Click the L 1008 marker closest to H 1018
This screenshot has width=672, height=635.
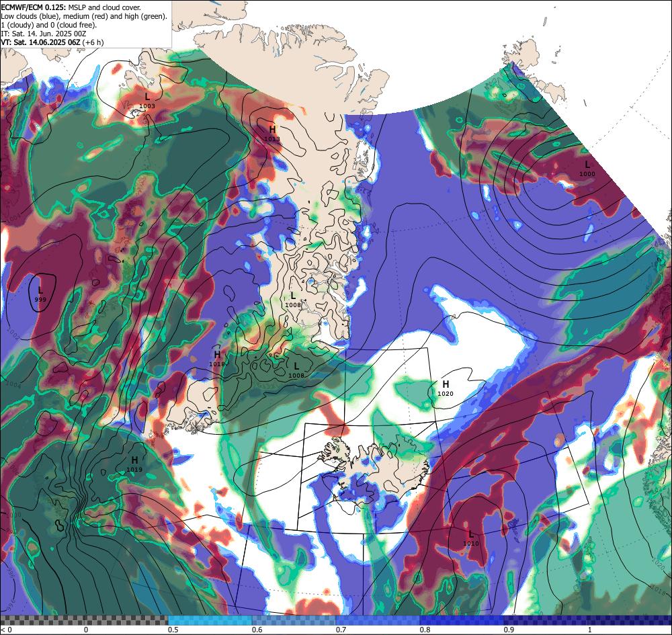pos(296,370)
